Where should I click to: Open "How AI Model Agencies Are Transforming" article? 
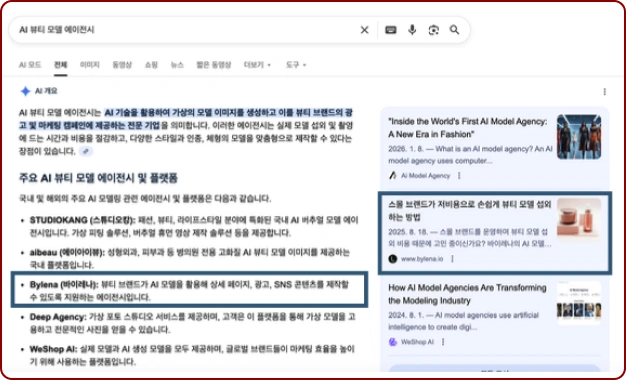tap(467, 294)
